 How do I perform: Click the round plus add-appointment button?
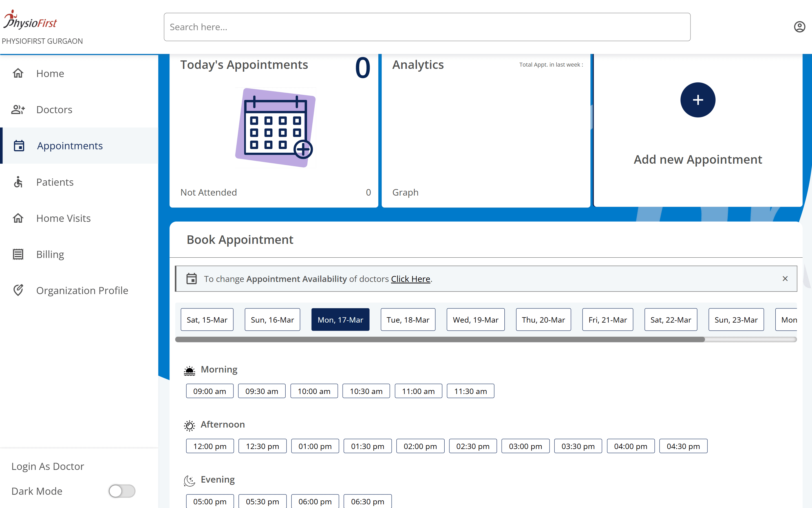pyautogui.click(x=698, y=100)
